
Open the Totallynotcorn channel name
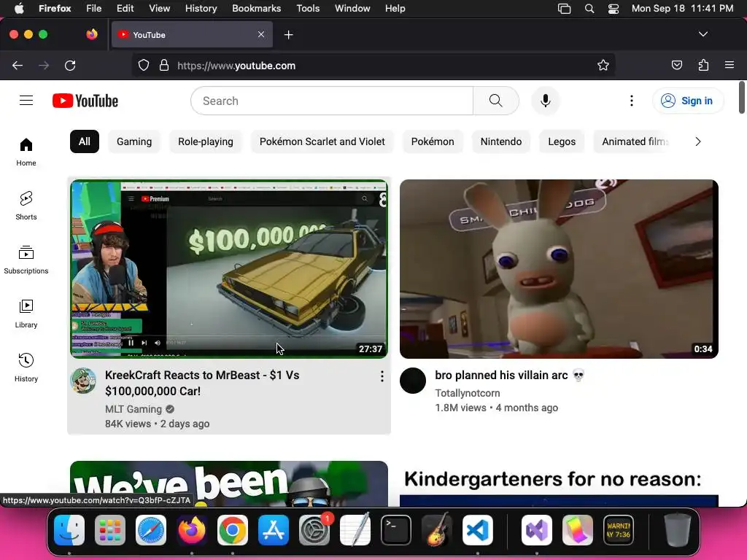(x=468, y=393)
